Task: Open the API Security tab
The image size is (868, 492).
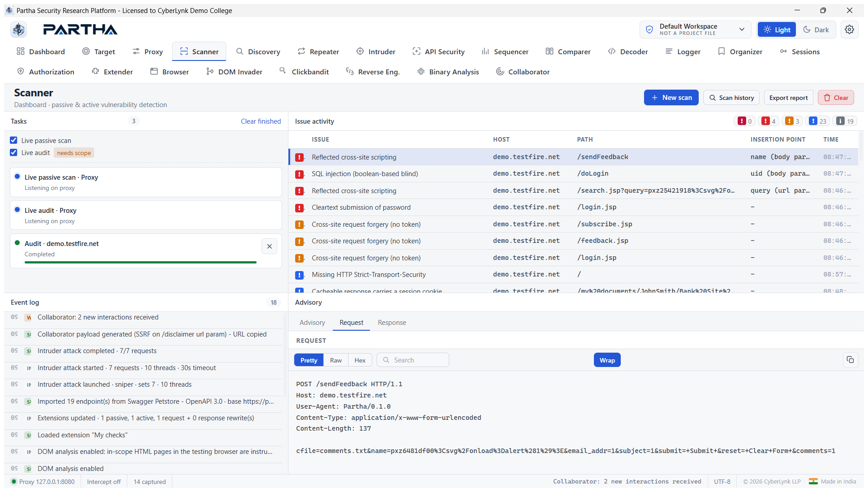Action: coord(438,52)
